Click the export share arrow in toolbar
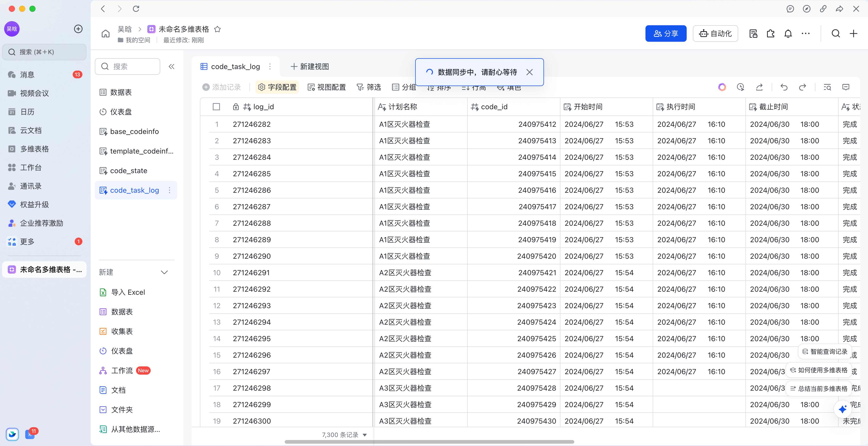 coord(759,87)
